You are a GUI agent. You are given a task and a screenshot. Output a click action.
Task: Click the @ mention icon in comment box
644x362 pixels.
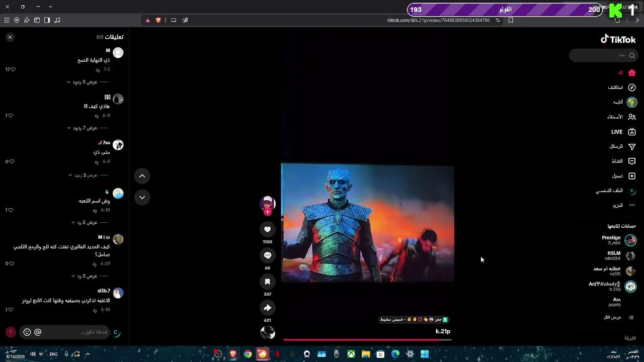(38, 332)
